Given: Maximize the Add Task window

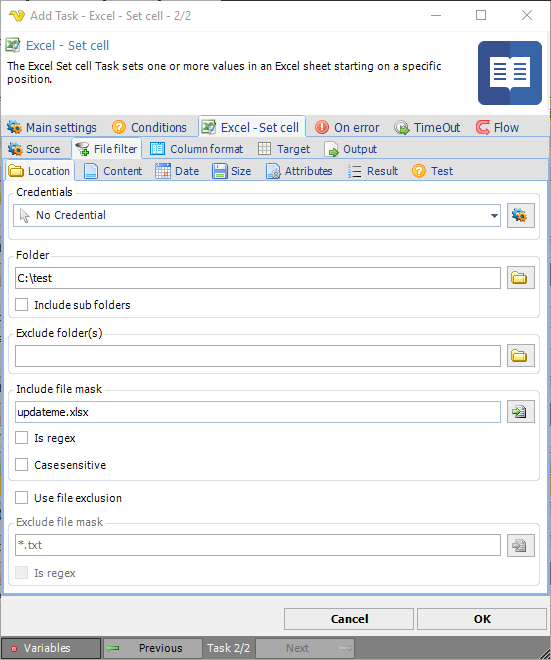Looking at the screenshot, I should coord(481,16).
